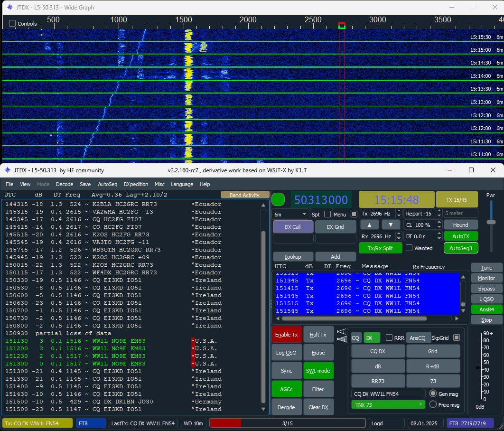This screenshot has height=431, width=504.
Task: Click the Pwr slider handle
Action: pos(491,222)
